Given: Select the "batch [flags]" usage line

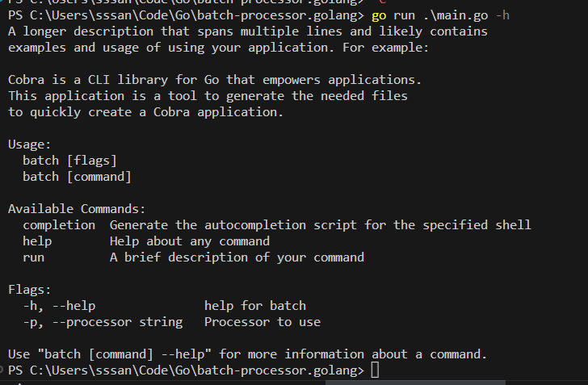Looking at the screenshot, I should pos(69,161).
